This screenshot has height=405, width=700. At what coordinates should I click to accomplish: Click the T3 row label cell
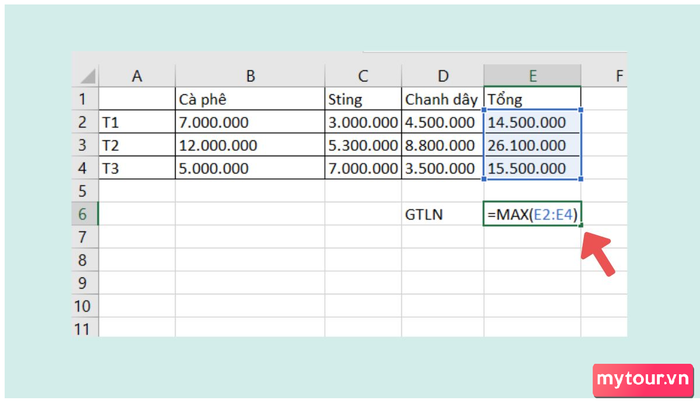coord(137,168)
